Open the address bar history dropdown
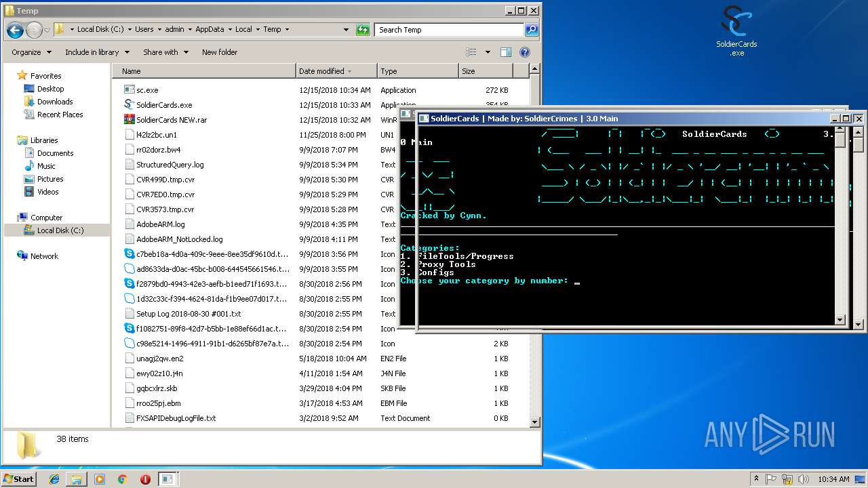 point(347,30)
